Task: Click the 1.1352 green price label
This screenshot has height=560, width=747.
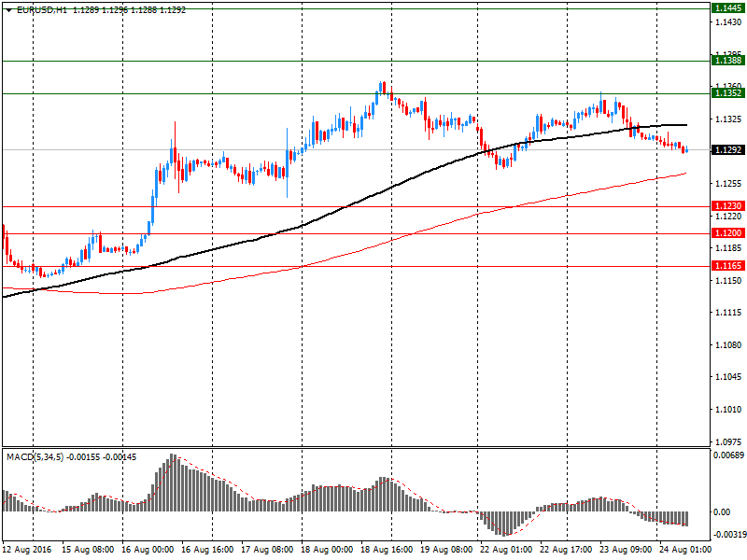Action: click(728, 92)
